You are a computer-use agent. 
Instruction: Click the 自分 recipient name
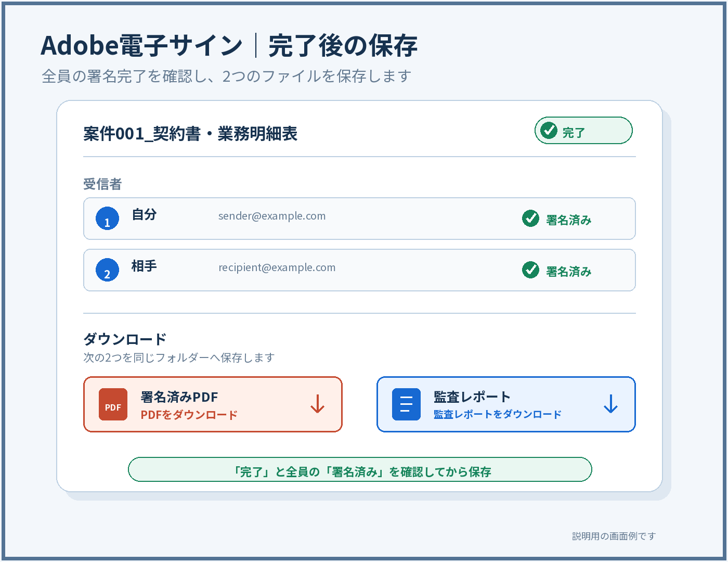coord(144,214)
